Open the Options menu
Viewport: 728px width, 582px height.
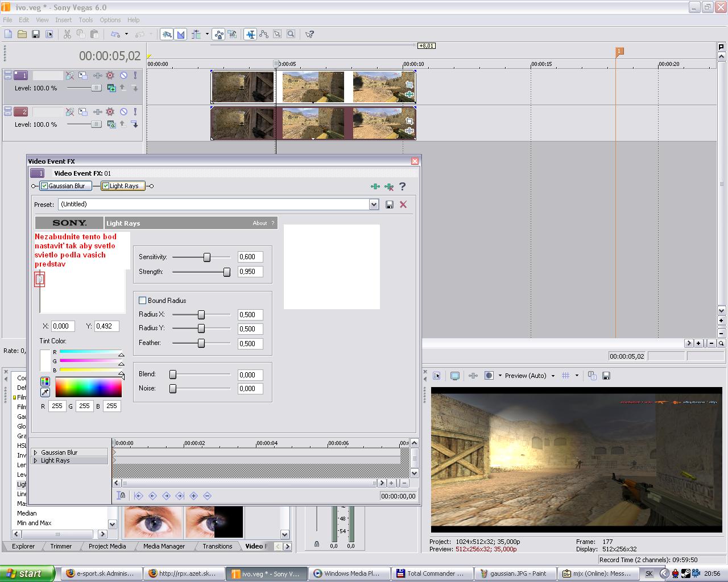(x=110, y=20)
